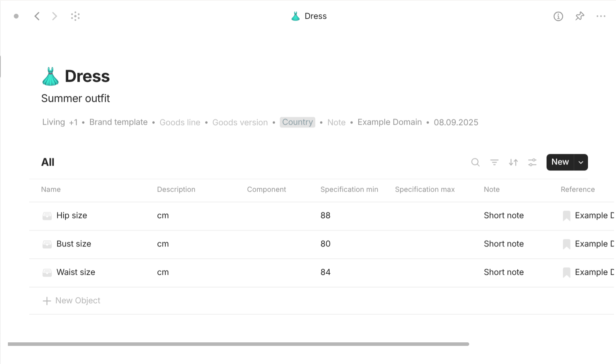The image size is (616, 364).
Task: Pin the Dress object
Action: pyautogui.click(x=580, y=16)
